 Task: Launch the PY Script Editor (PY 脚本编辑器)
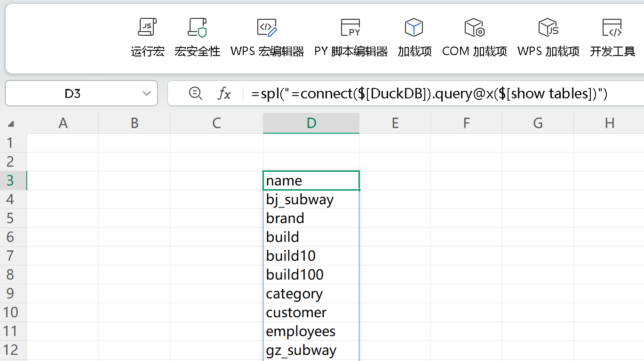350,28
